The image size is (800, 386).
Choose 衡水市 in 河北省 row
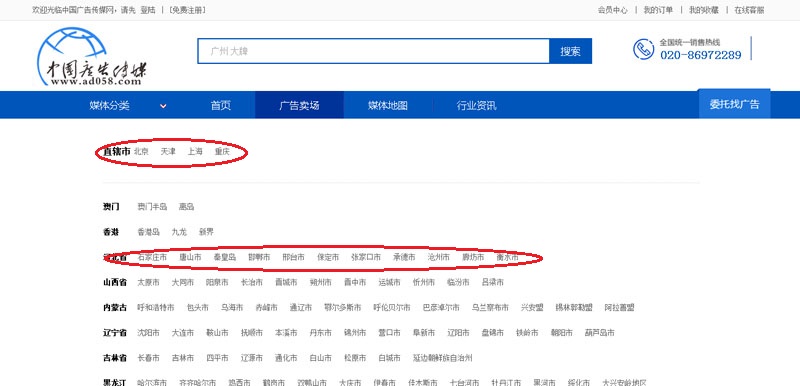click(x=507, y=258)
